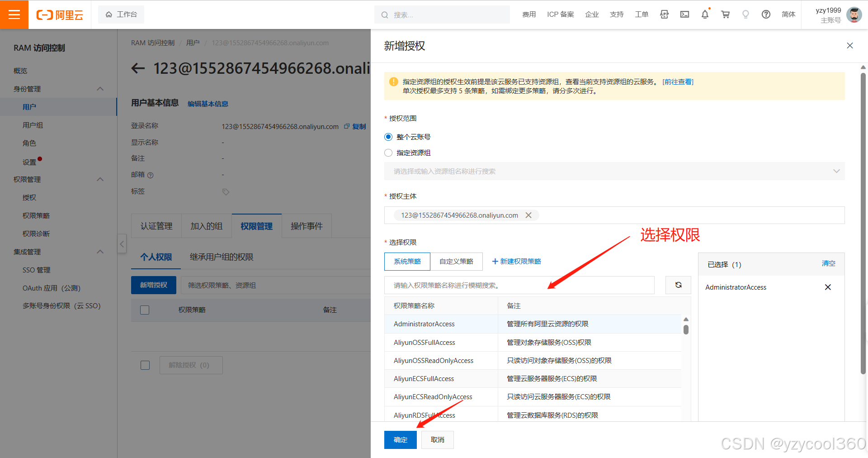The width and height of the screenshot is (868, 458).
Task: Click the search box in top bar
Action: tap(442, 15)
